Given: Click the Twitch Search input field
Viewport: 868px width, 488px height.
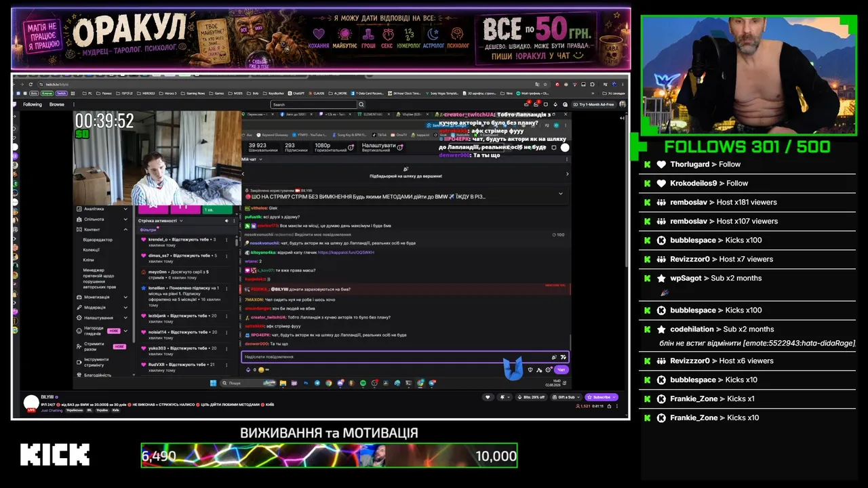Looking at the screenshot, I should tap(313, 104).
